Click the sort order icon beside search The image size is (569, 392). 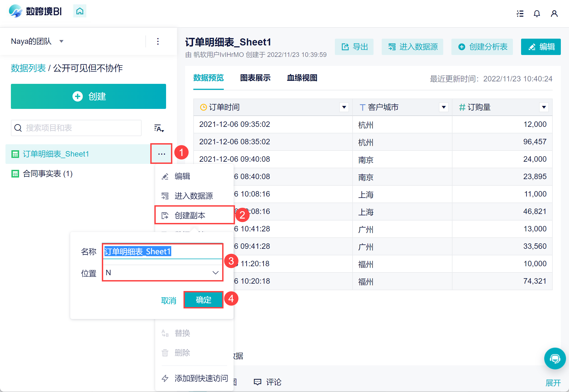159,128
